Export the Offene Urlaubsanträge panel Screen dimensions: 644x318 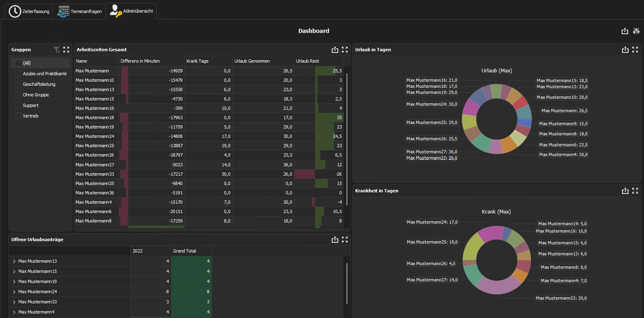(335, 240)
